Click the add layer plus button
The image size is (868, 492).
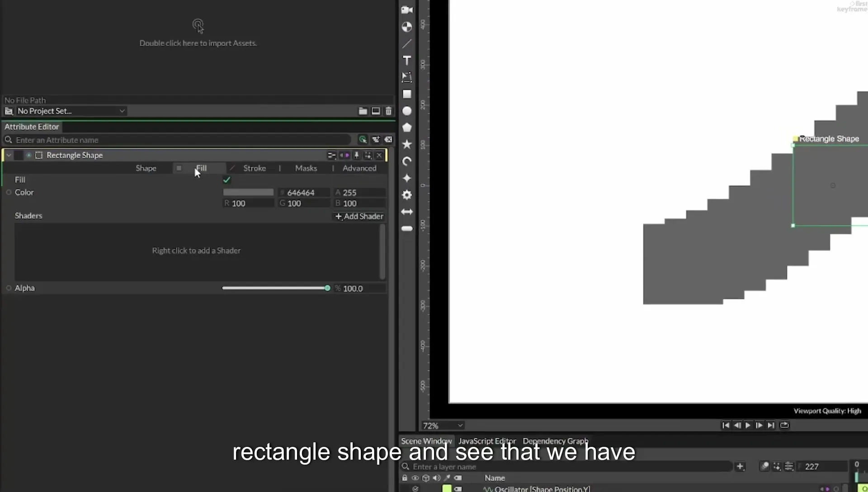740,466
